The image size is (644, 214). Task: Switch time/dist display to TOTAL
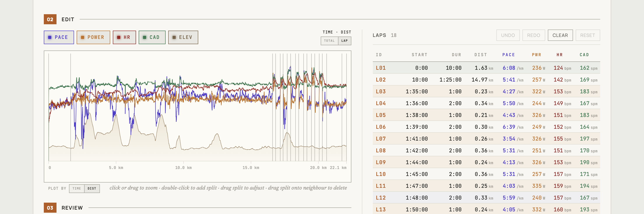pos(329,41)
